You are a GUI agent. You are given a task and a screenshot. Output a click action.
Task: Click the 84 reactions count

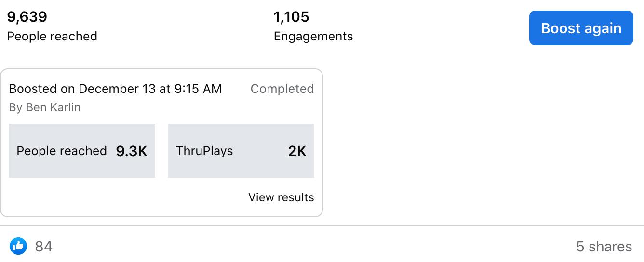tap(43, 247)
